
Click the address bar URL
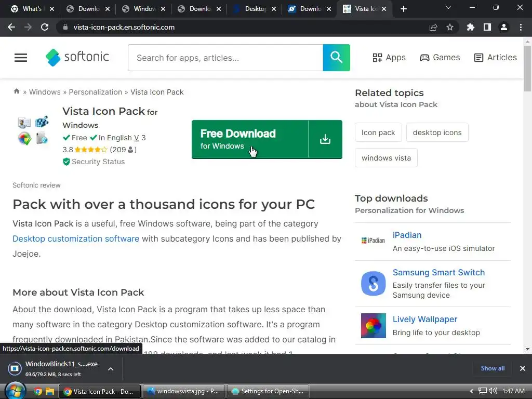click(124, 27)
